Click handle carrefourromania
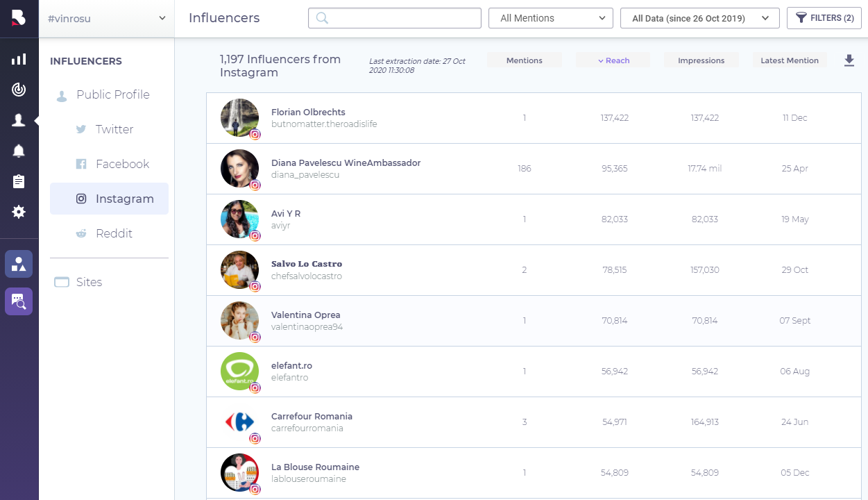 (307, 428)
